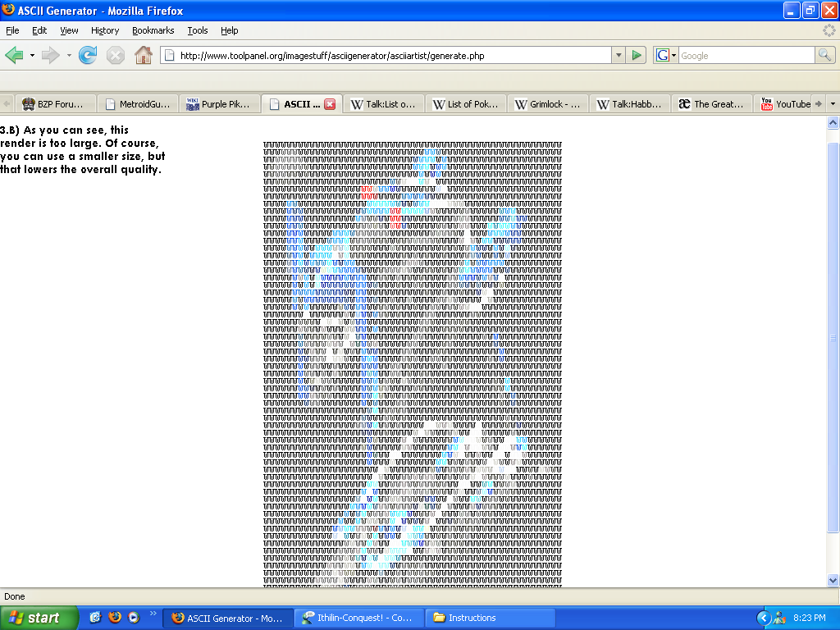Open the Bookmarks menu
This screenshot has width=840, height=630.
point(153,30)
